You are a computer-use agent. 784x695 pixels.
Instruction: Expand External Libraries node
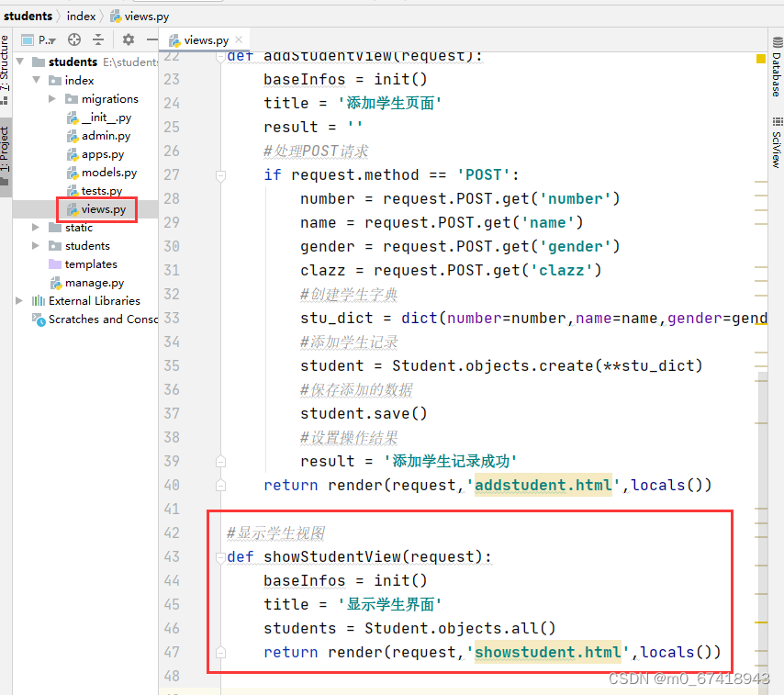(x=19, y=300)
